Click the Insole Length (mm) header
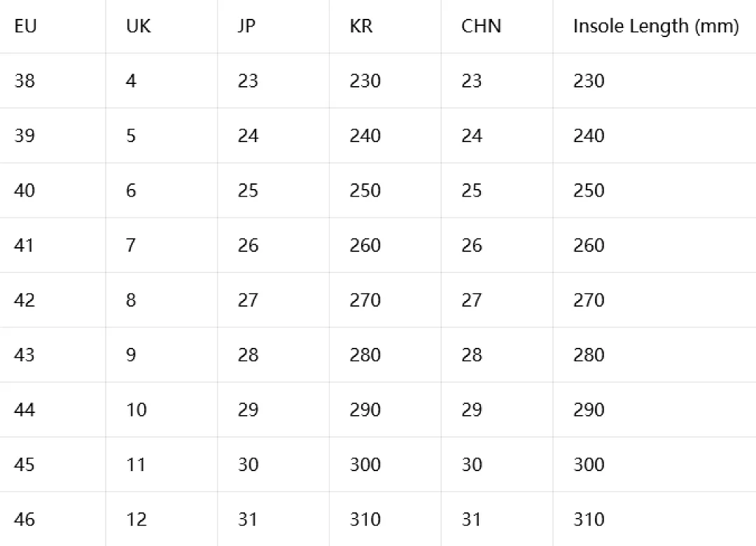 (x=656, y=27)
